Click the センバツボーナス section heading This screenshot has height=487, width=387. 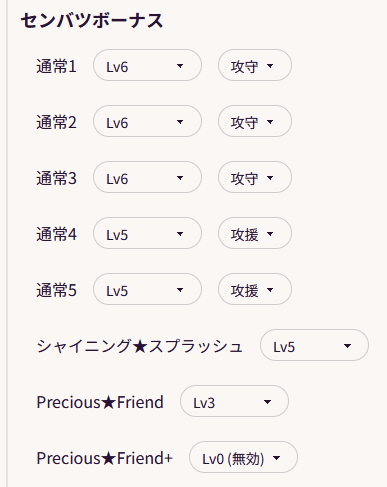[92, 21]
